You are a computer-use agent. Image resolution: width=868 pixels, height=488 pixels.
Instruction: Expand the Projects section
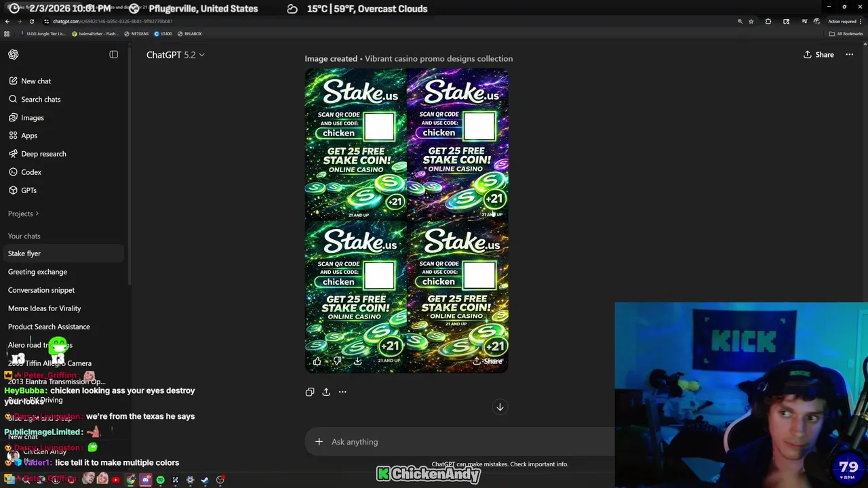click(23, 213)
